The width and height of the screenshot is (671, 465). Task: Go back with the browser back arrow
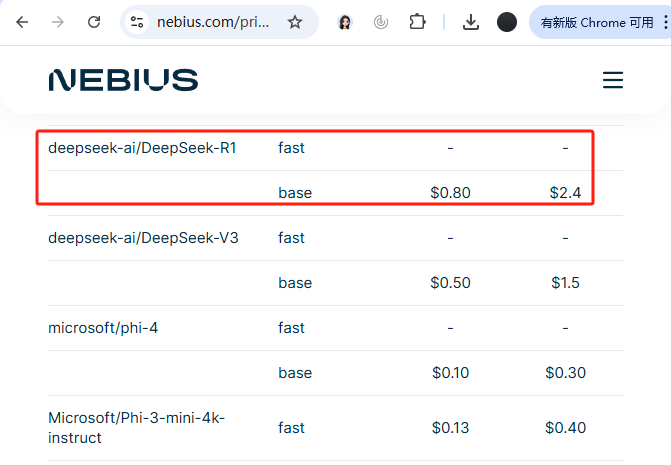[x=22, y=22]
